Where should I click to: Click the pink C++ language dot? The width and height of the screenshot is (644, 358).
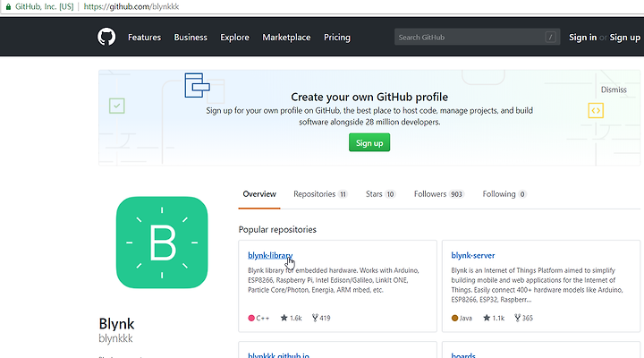(x=251, y=318)
